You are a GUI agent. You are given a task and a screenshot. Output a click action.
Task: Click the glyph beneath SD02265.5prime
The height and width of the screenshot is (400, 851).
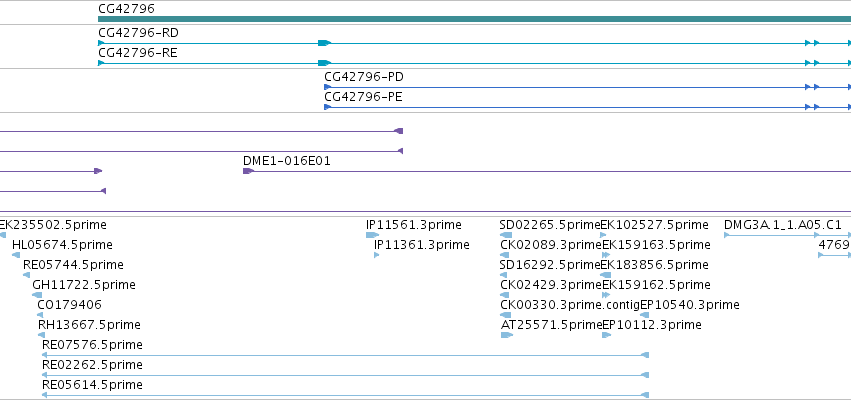[x=506, y=235]
